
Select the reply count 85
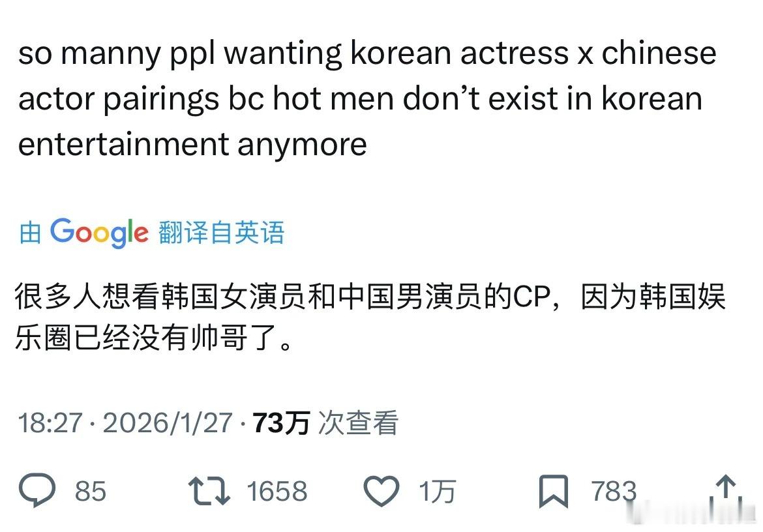click(x=91, y=491)
